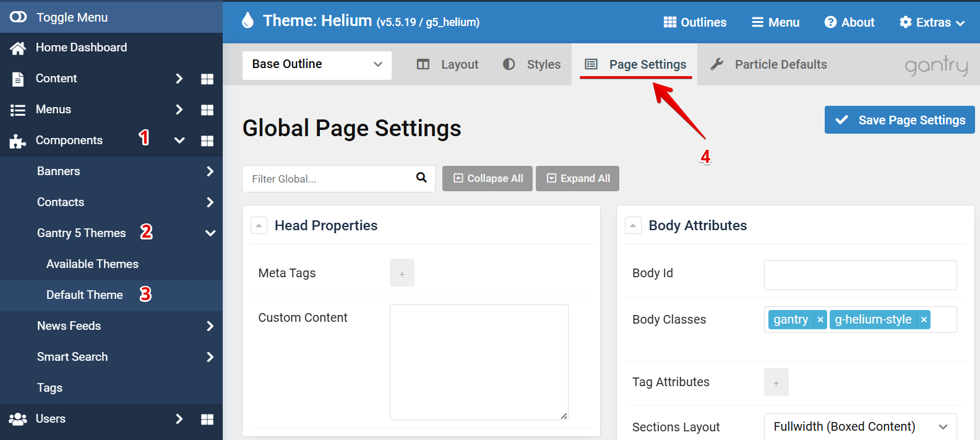
Task: Collapse the Components menu chevron
Action: [x=179, y=140]
